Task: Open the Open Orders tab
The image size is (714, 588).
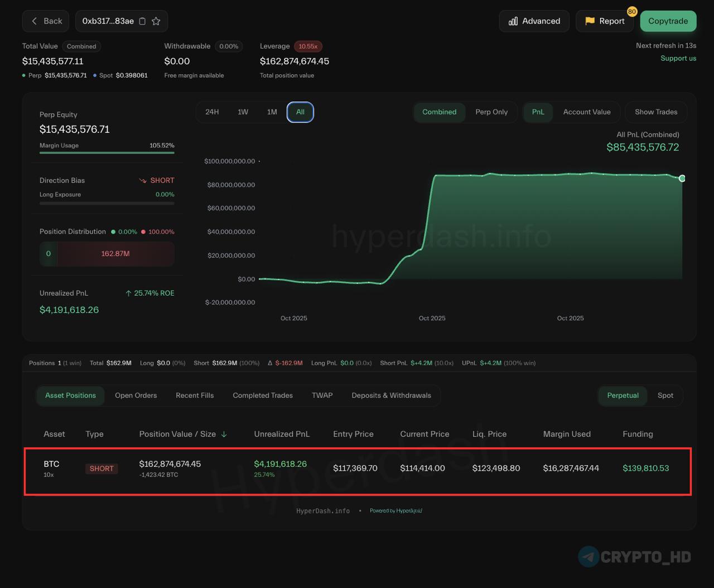Action: pos(136,396)
